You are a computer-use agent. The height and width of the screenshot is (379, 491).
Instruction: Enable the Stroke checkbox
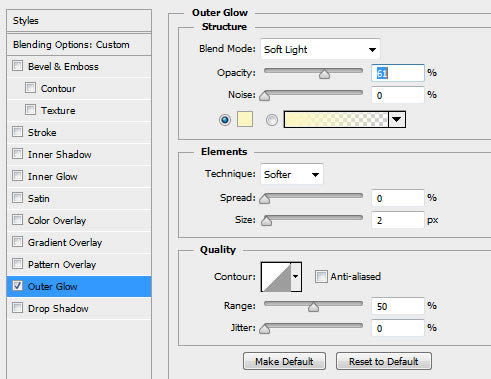[17, 132]
